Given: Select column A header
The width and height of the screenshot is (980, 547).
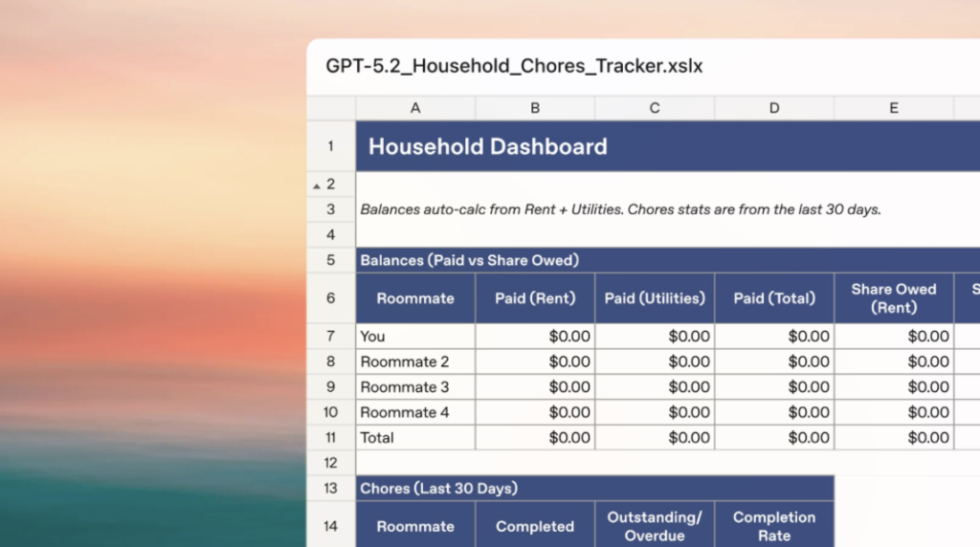Looking at the screenshot, I should 415,108.
